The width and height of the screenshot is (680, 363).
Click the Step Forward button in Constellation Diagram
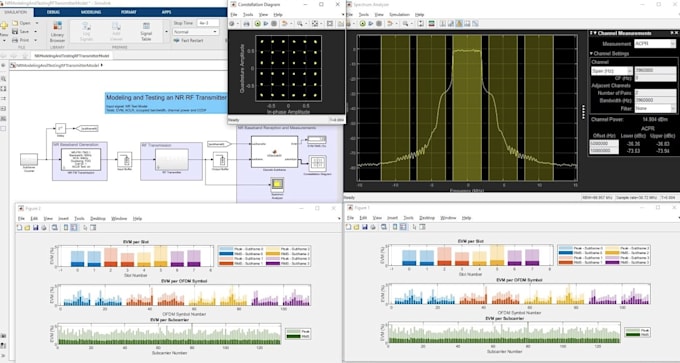(266, 23)
